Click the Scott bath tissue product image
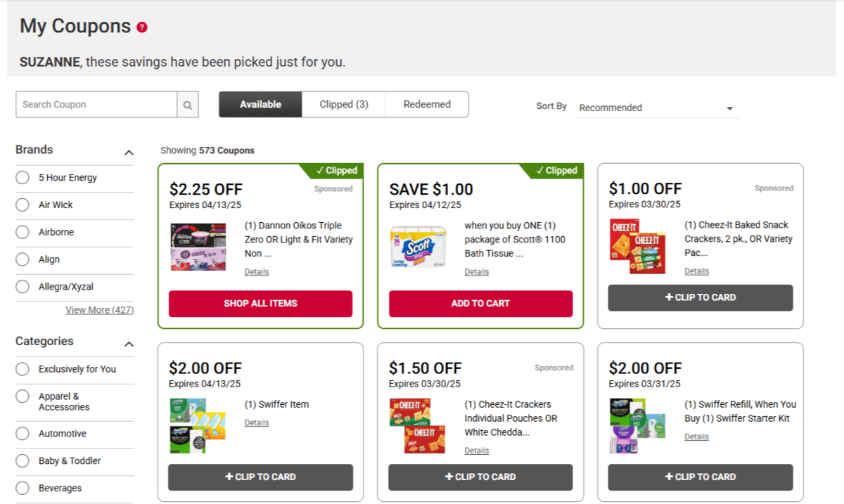The width and height of the screenshot is (844, 504). [x=419, y=247]
